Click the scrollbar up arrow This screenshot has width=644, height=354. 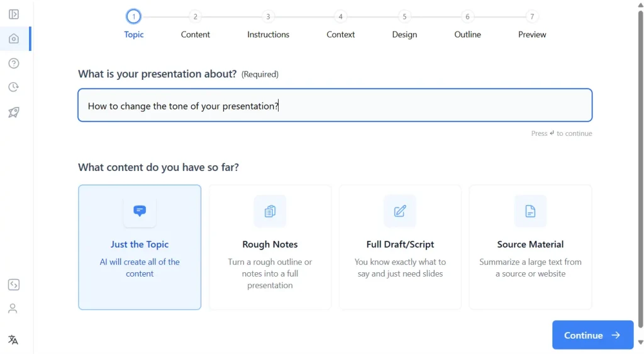point(640,4)
